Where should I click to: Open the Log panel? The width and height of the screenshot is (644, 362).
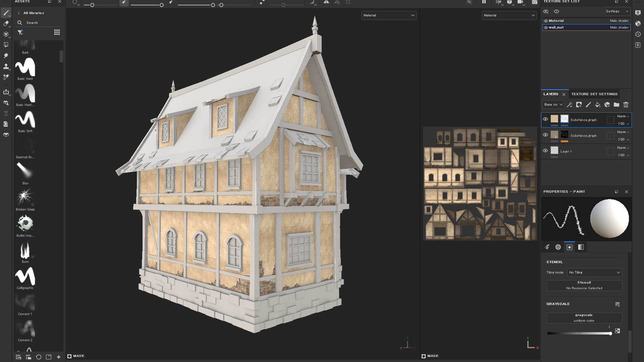pos(638,45)
